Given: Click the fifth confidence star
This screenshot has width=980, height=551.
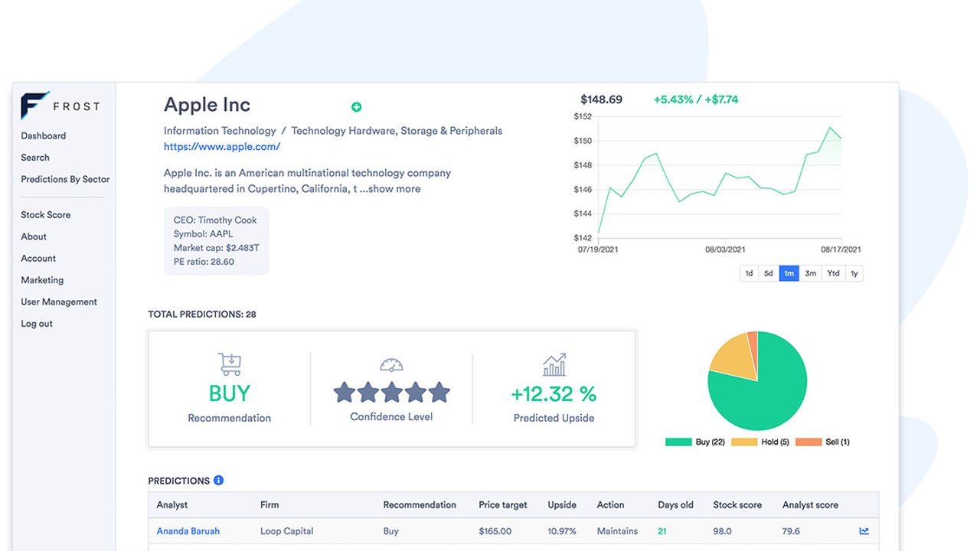Looking at the screenshot, I should tap(439, 393).
